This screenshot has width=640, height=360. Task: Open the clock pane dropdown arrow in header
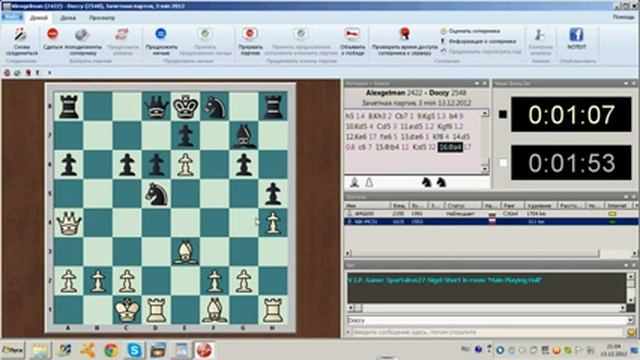626,83
